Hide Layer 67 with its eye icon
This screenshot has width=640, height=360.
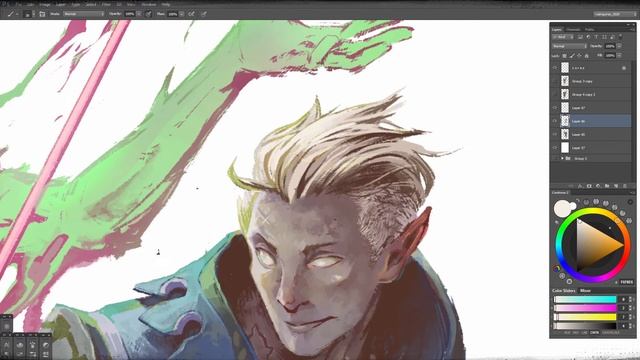[555, 108]
